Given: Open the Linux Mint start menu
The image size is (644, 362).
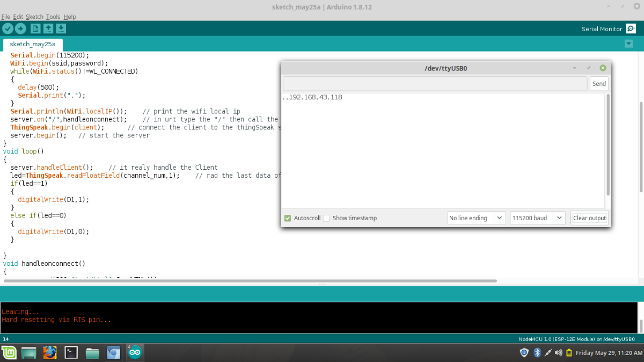Looking at the screenshot, I should point(9,353).
